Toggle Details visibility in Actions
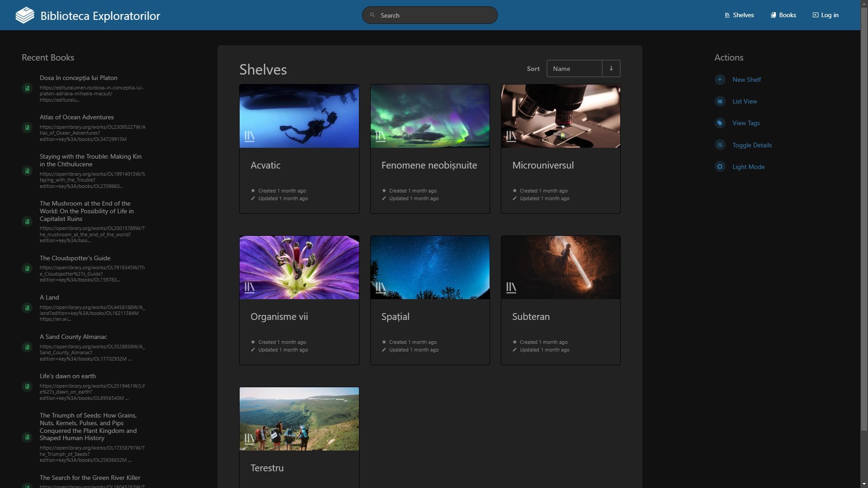 752,145
